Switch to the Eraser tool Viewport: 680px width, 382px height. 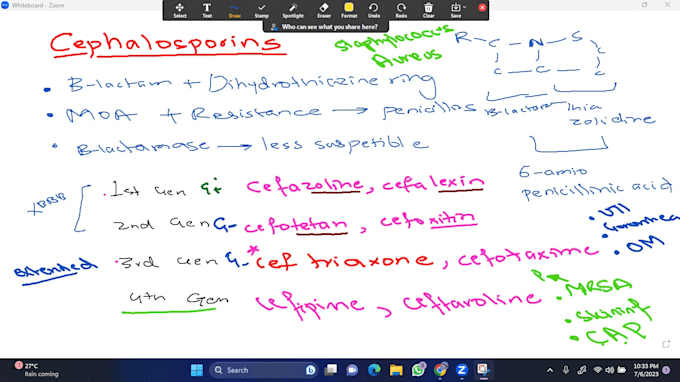[324, 10]
